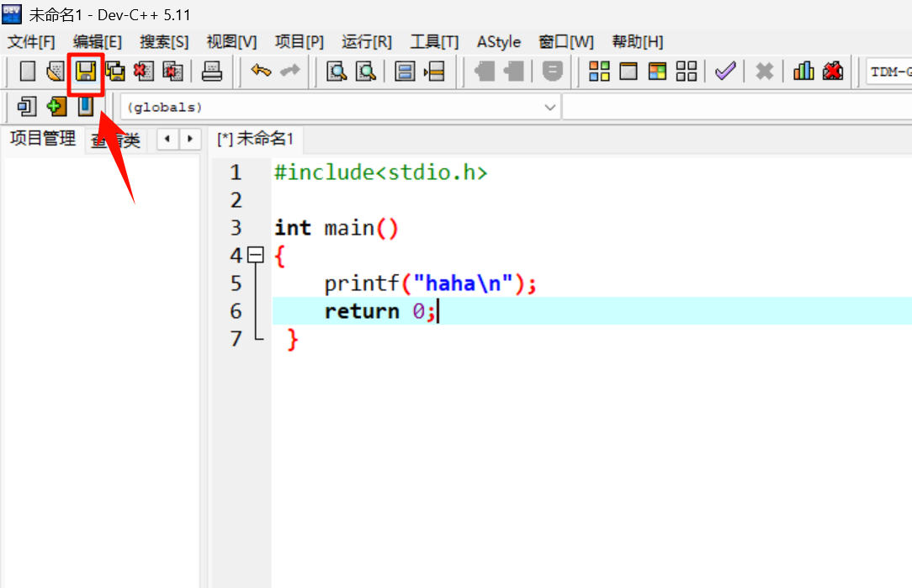Image resolution: width=912 pixels, height=588 pixels.
Task: Open the 帮助[H] menu
Action: (638, 42)
